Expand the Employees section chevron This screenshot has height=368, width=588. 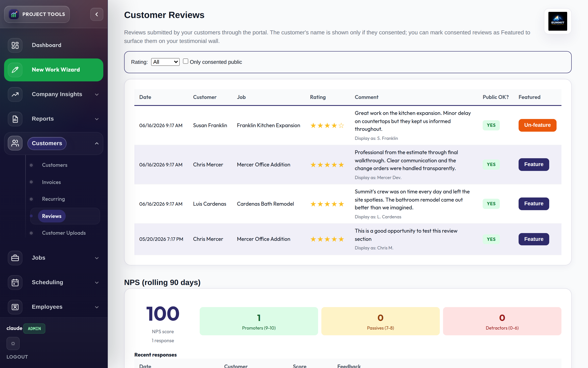coord(97,307)
